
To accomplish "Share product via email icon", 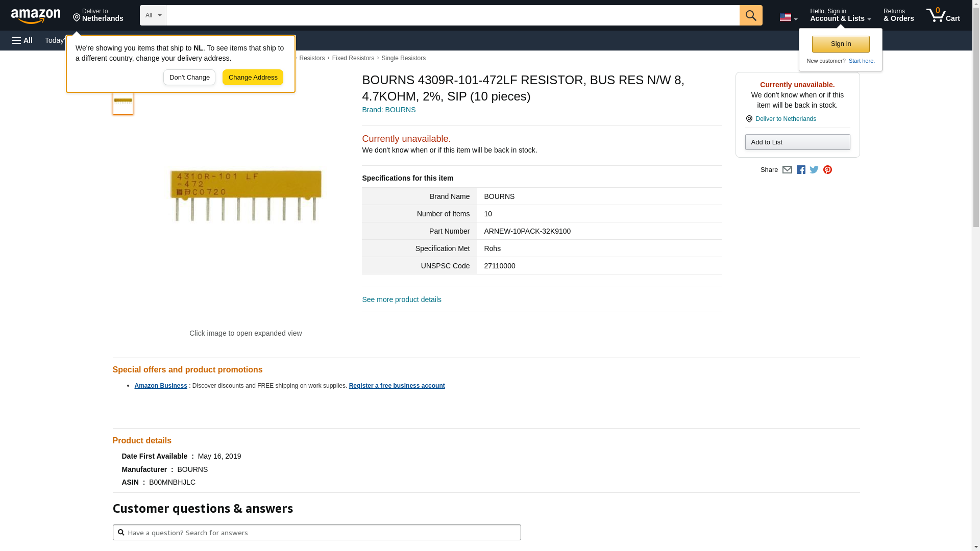I will pos(787,170).
